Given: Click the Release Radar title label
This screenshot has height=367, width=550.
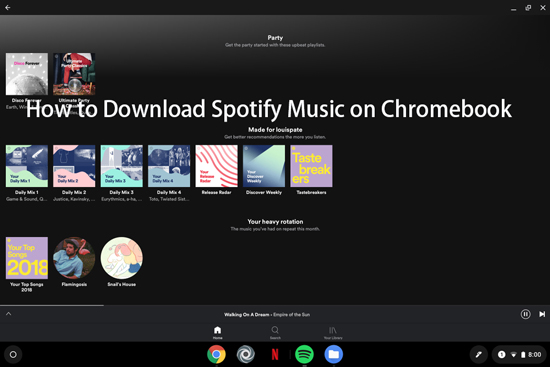Looking at the screenshot, I should 216,192.
